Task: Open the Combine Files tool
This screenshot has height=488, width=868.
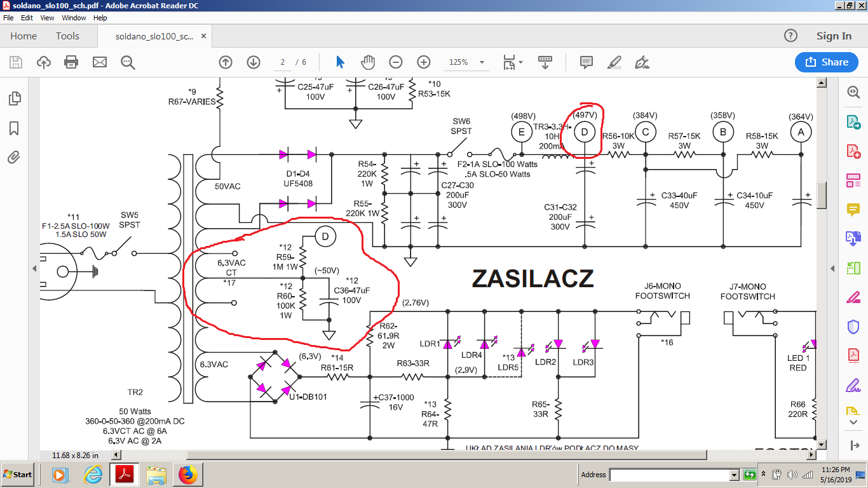Action: point(853,239)
